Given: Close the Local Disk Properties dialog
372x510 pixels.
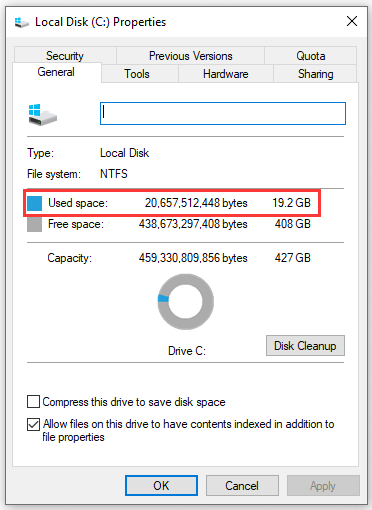Looking at the screenshot, I should [352, 21].
